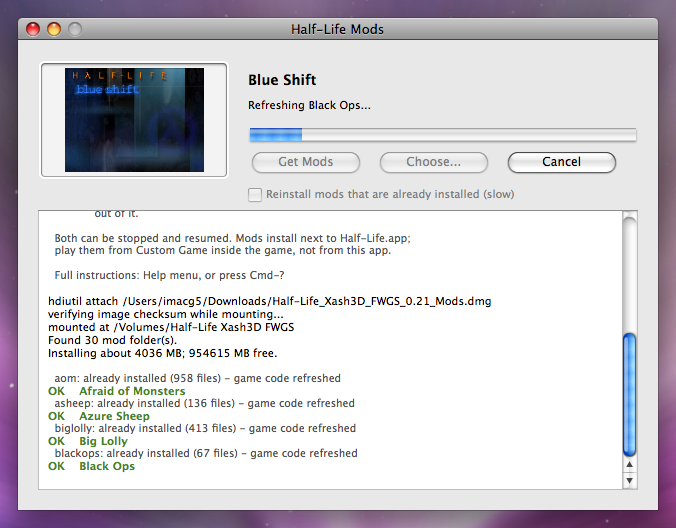Image resolution: width=676 pixels, height=528 pixels.
Task: Grab the log's blue scrollbar thumb
Action: pos(629,394)
